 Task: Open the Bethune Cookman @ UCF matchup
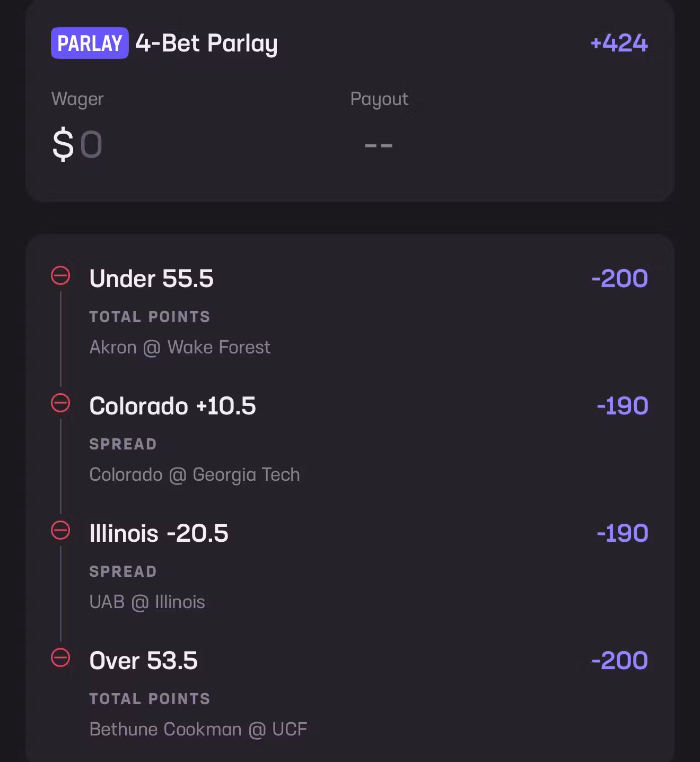198,730
